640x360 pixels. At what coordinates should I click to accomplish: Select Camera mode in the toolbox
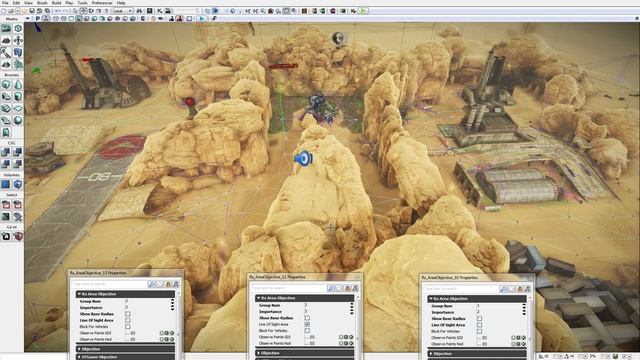point(6,28)
